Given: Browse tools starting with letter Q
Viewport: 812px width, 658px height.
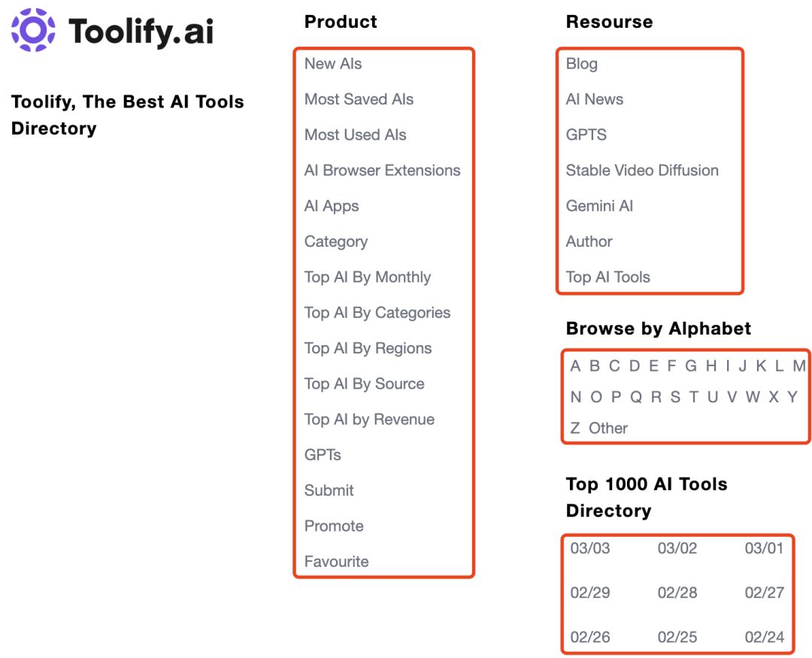Looking at the screenshot, I should [636, 397].
